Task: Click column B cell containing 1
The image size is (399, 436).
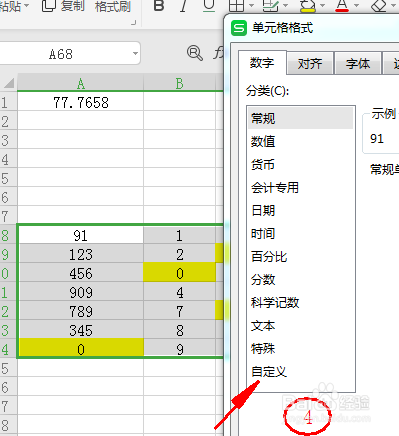Action: click(x=179, y=235)
